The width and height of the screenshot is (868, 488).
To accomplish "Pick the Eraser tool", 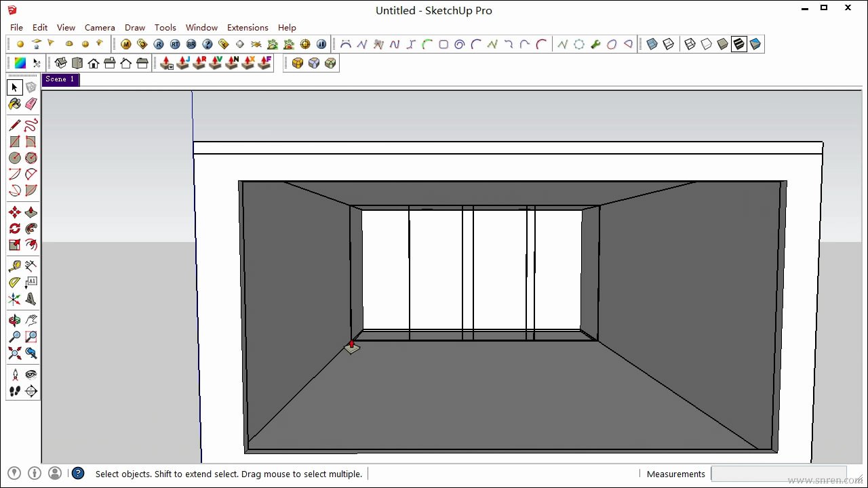I will 31,104.
